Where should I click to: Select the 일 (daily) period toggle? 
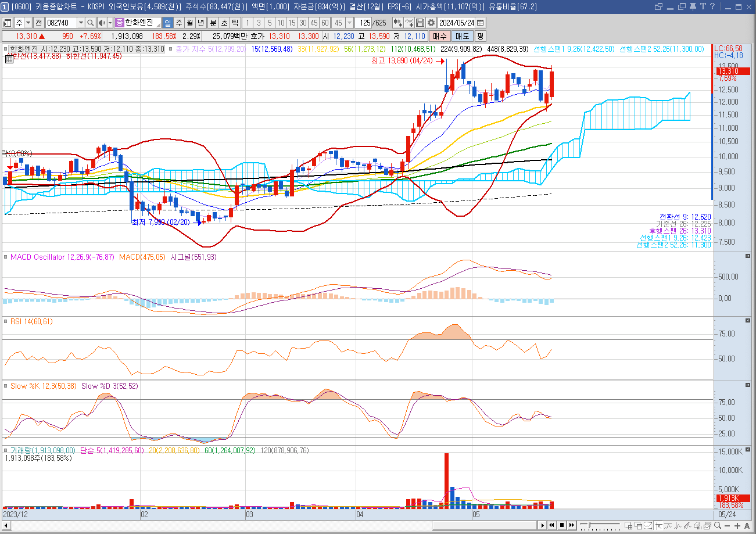168,23
